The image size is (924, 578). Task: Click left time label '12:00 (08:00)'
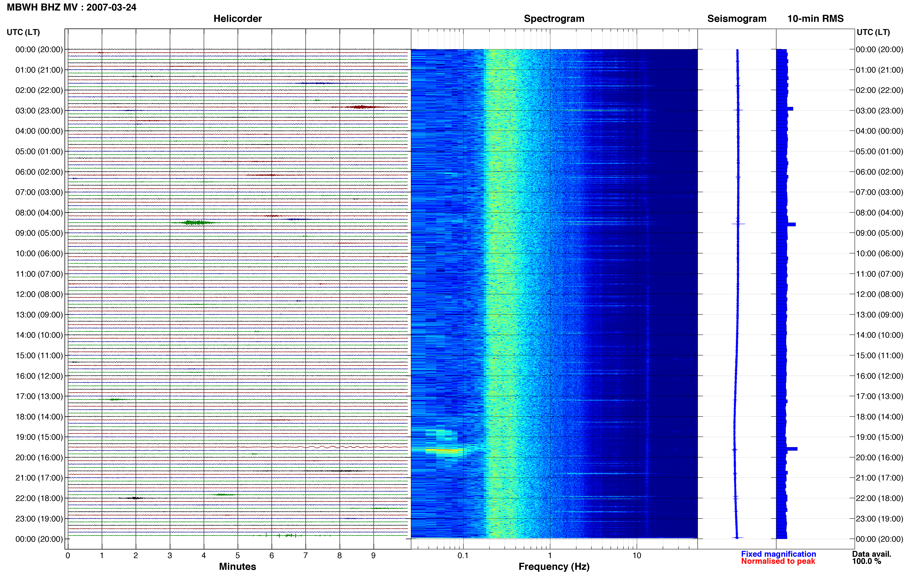coord(39,294)
